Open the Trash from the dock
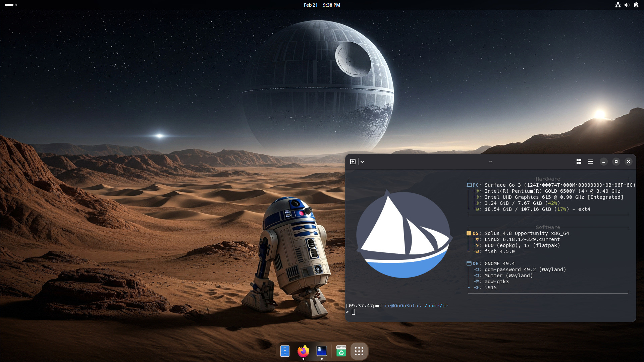The height and width of the screenshot is (362, 644). tap(341, 351)
